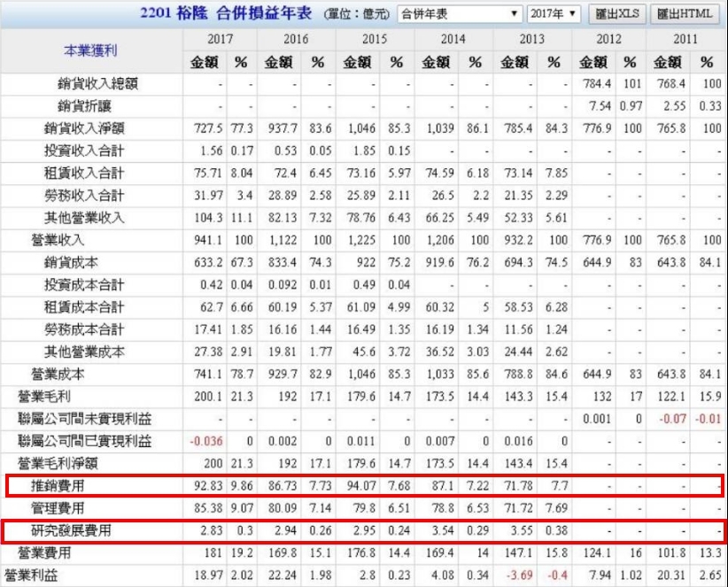Click the 聯屬公司間已實現利益 row label
Image resolution: width=728 pixels, height=587 pixels.
pos(84,441)
